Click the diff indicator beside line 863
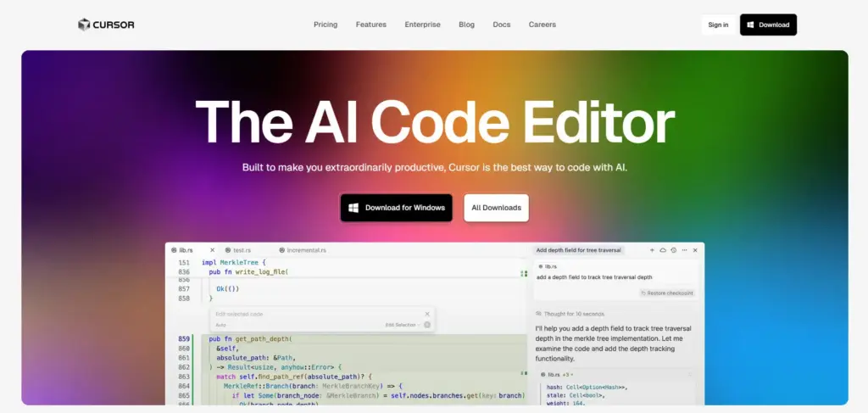 point(523,373)
